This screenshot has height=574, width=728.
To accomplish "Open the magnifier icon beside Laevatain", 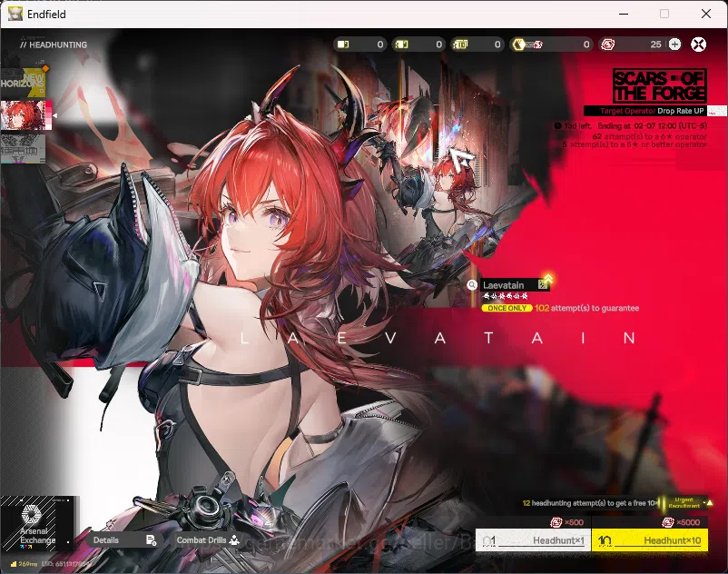I will (x=472, y=285).
